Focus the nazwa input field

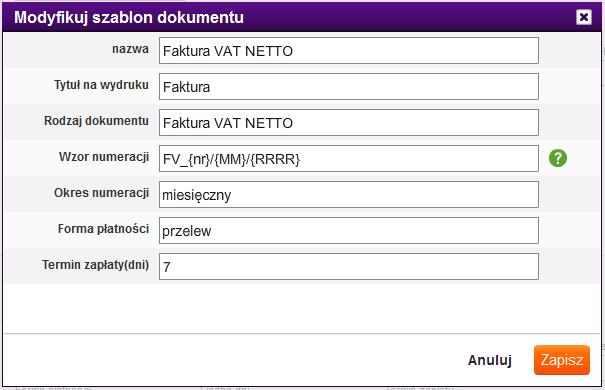point(349,51)
